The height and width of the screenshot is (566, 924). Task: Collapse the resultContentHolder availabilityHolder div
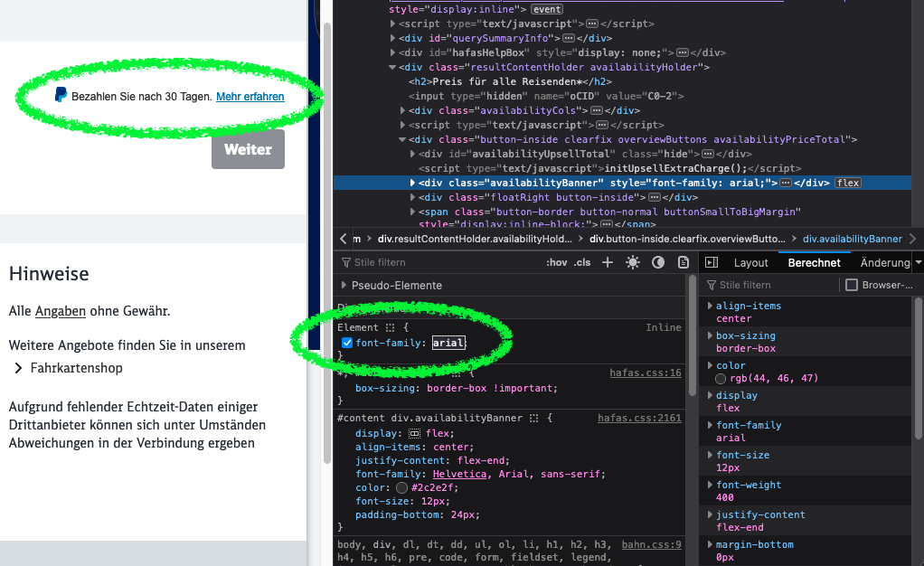click(x=392, y=67)
